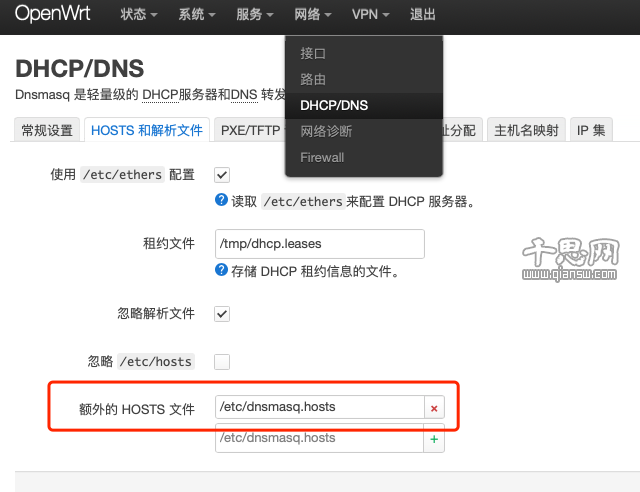Click the 忽略解析文件 label

[156, 313]
